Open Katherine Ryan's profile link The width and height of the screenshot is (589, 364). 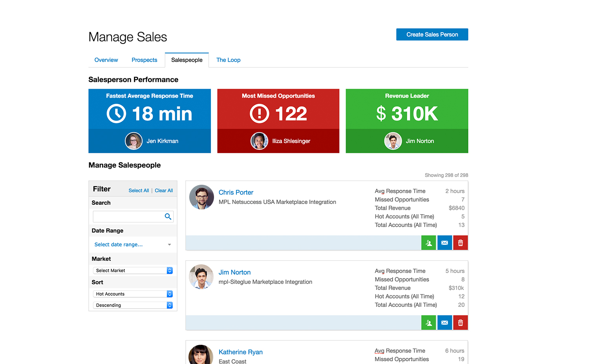pos(240,352)
